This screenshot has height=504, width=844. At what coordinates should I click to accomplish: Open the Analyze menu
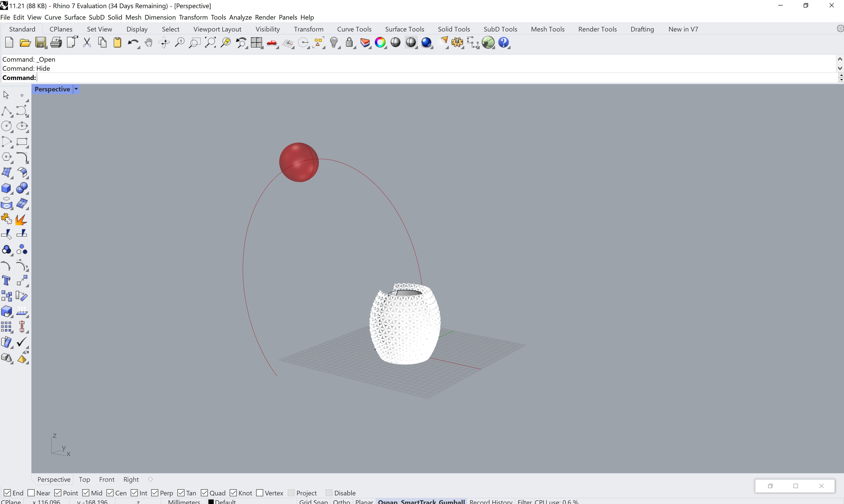pyautogui.click(x=240, y=17)
